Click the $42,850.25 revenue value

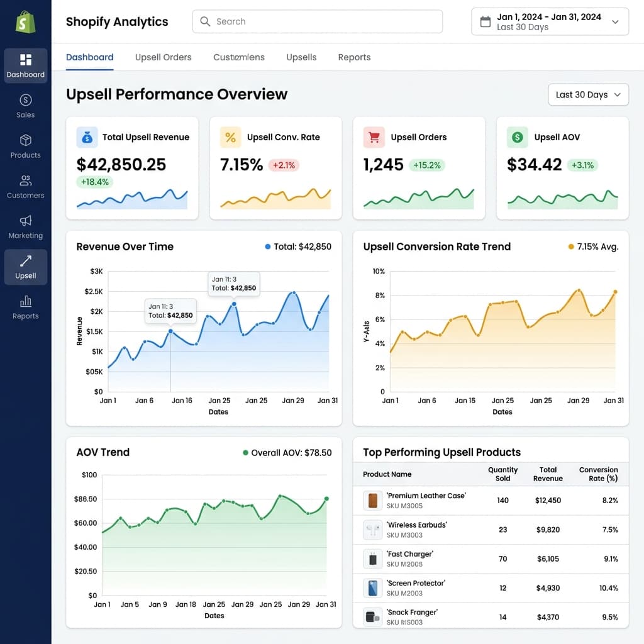(x=121, y=165)
